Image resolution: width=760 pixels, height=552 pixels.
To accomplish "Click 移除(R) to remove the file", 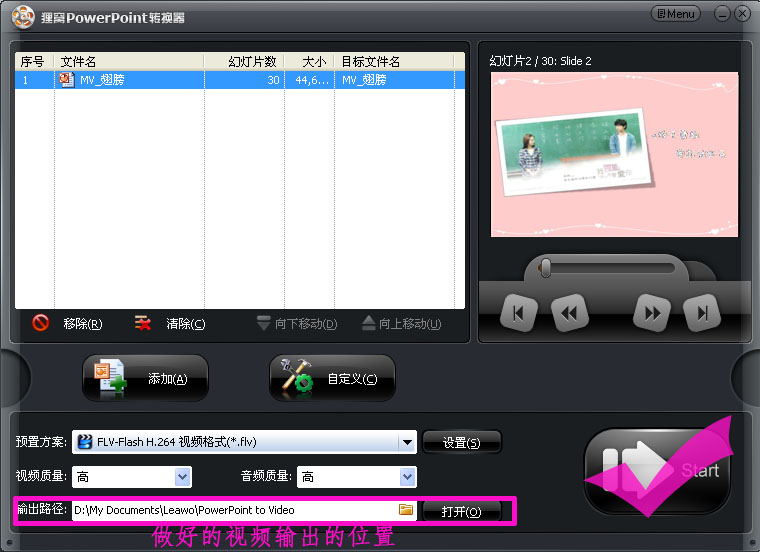I will (82, 324).
